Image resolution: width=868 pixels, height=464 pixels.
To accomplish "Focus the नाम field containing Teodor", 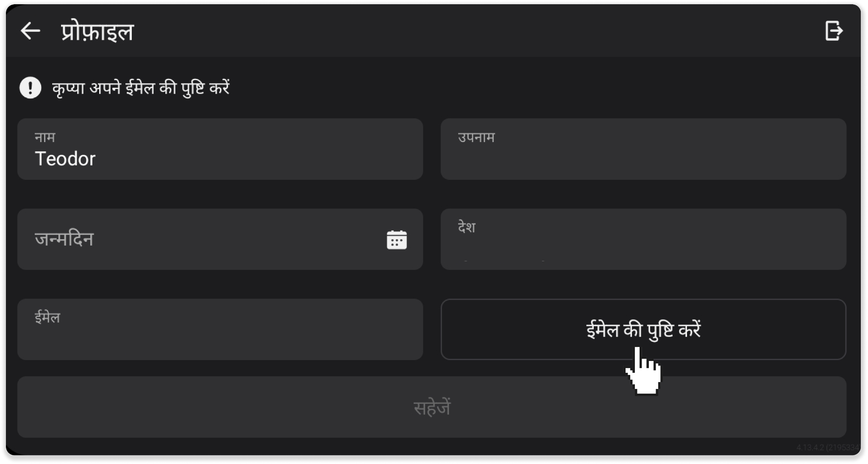I will 220,149.
